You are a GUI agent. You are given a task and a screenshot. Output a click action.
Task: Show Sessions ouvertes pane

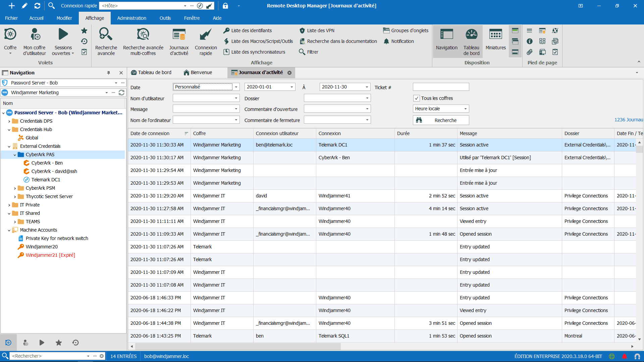point(63,41)
